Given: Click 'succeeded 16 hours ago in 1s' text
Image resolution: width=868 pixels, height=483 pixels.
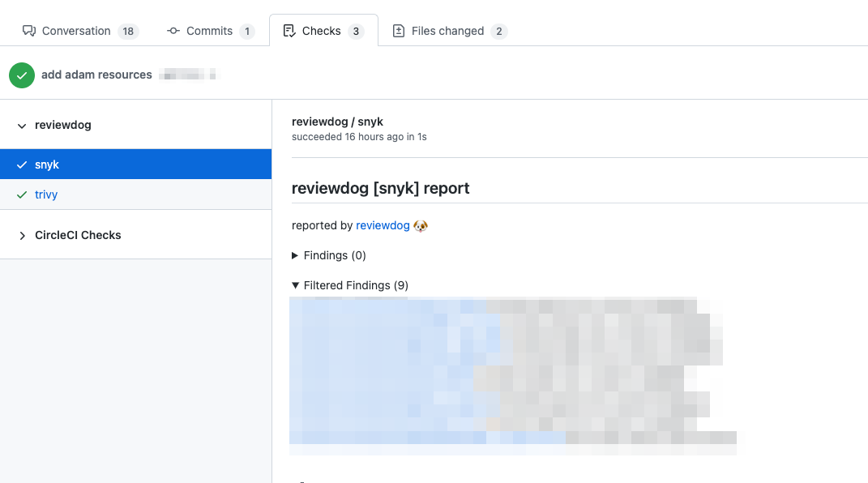Looking at the screenshot, I should (359, 137).
